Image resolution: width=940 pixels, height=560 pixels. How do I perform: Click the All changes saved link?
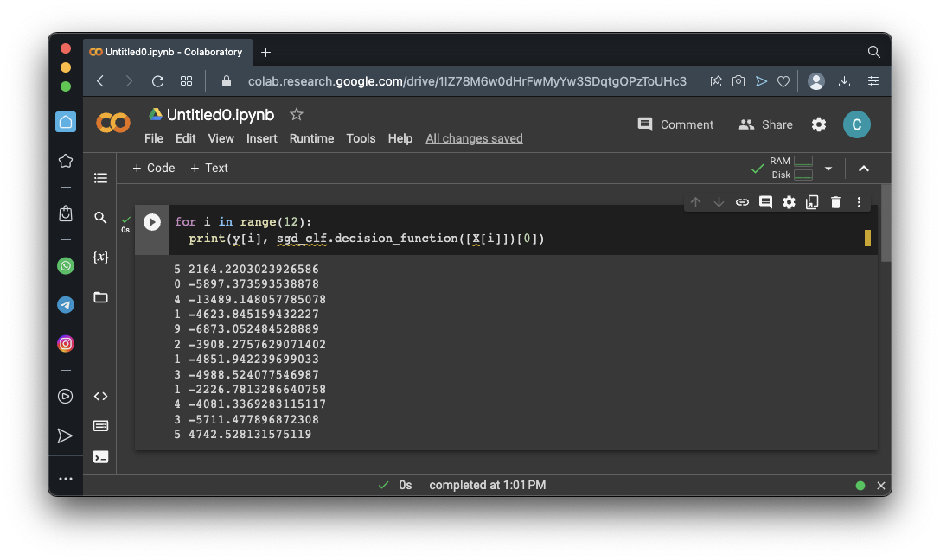coord(474,138)
